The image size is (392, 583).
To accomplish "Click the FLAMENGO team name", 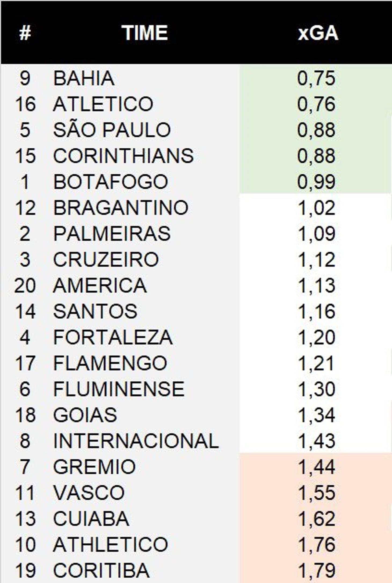I will coord(110,363).
